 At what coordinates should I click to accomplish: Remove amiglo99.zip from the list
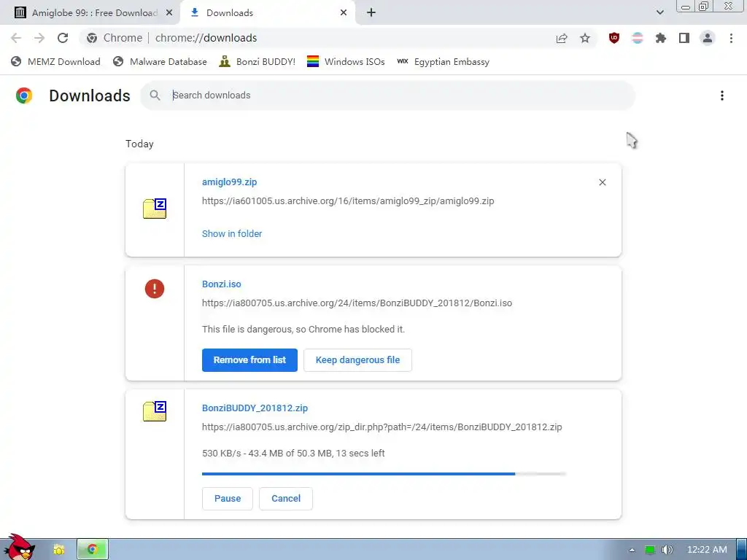coord(602,182)
